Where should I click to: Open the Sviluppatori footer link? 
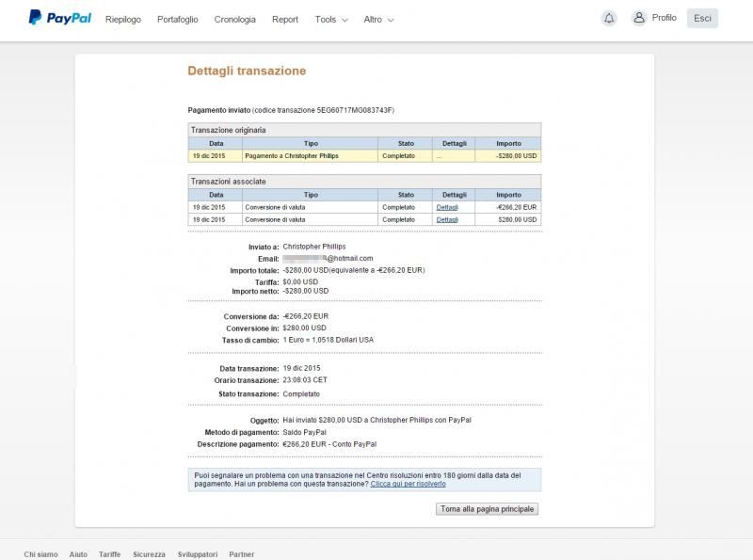coord(198,554)
